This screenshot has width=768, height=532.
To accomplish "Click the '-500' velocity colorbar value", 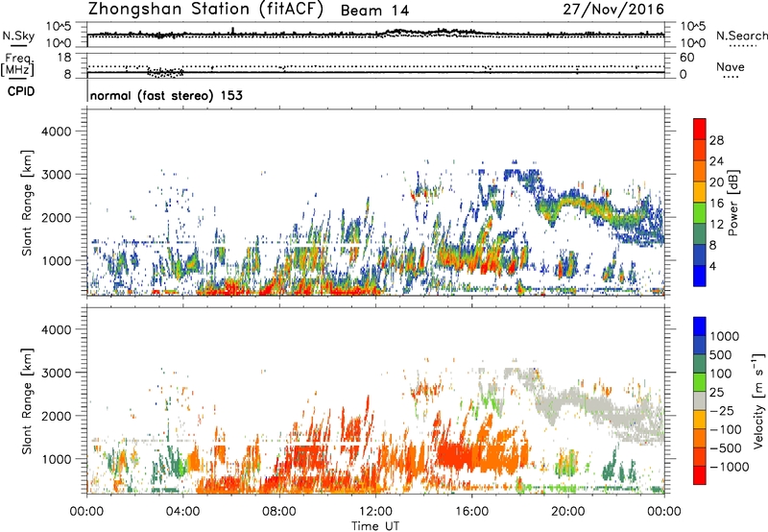I will (726, 448).
